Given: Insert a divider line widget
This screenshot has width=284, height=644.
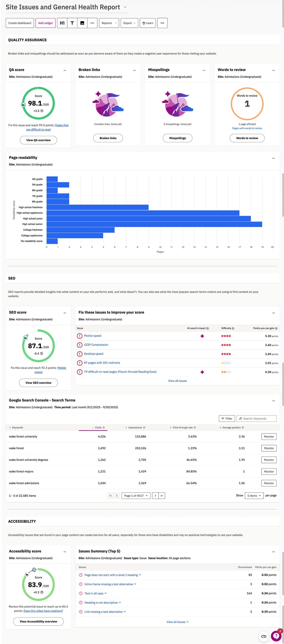Looking at the screenshot, I should pyautogui.click(x=92, y=23).
